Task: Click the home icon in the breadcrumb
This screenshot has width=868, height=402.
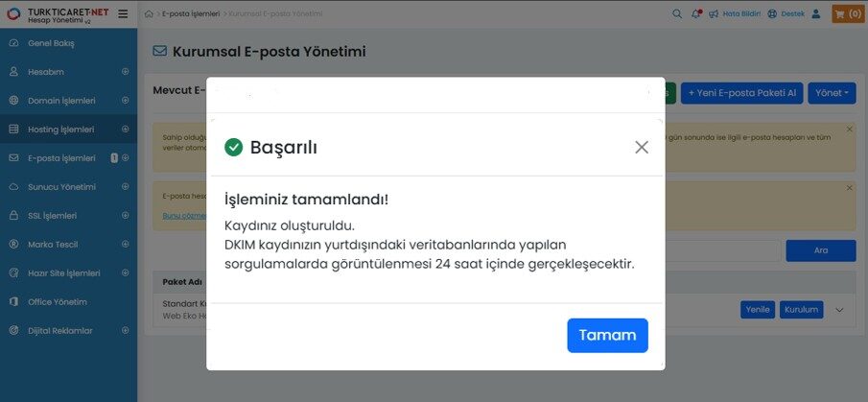Action: pyautogui.click(x=149, y=13)
